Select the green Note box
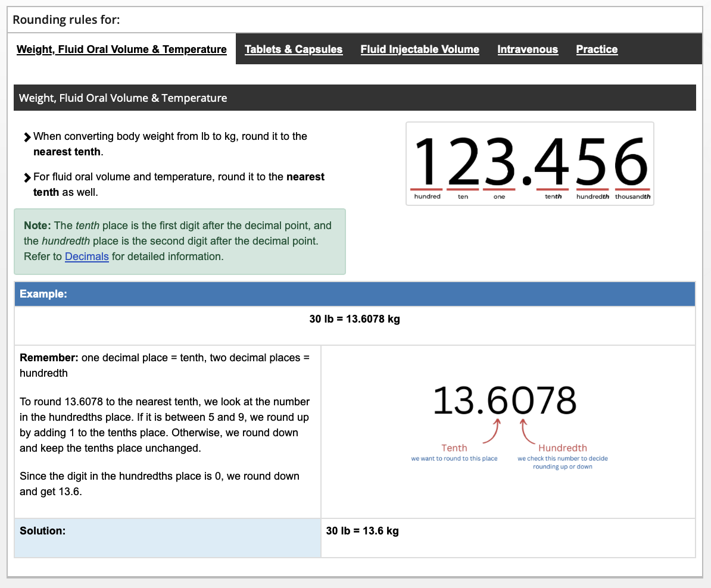Viewport: 711px width, 588px height. point(180,241)
